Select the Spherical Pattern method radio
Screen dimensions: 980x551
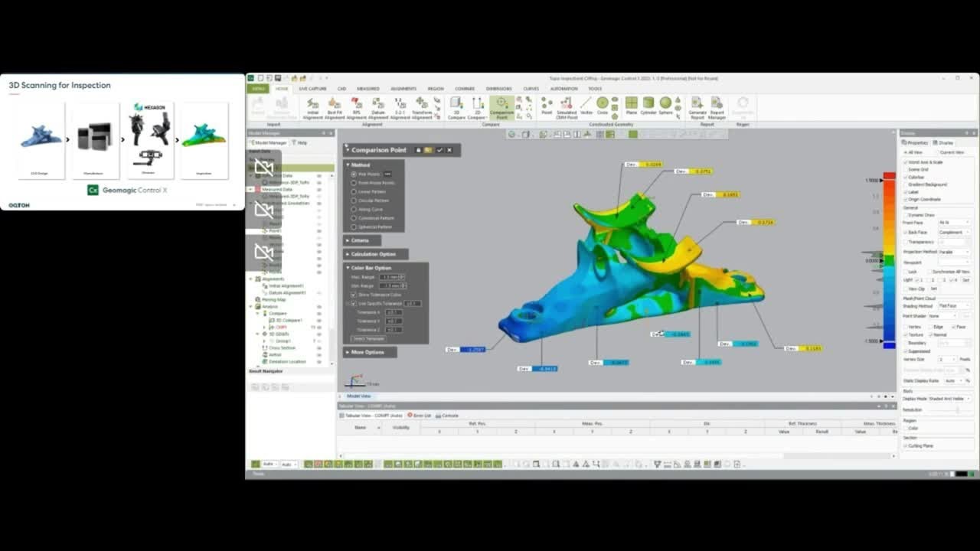coord(354,227)
